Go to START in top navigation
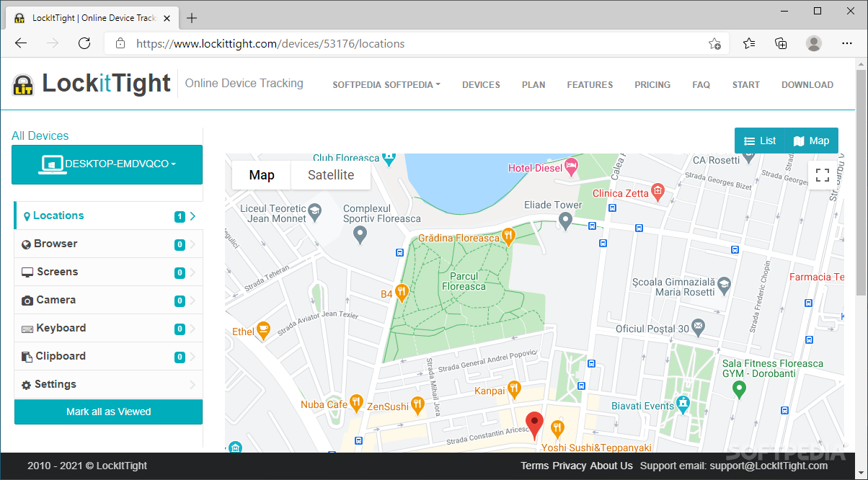 pyautogui.click(x=746, y=84)
